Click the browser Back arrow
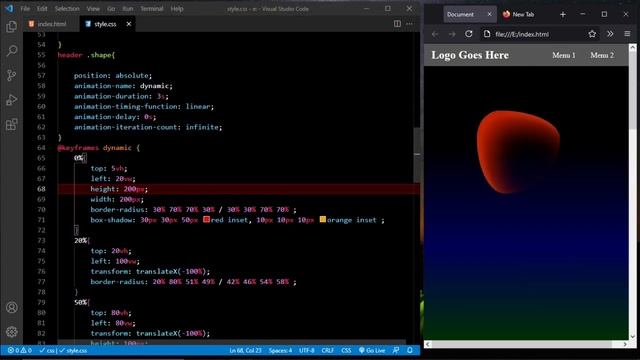 point(435,34)
